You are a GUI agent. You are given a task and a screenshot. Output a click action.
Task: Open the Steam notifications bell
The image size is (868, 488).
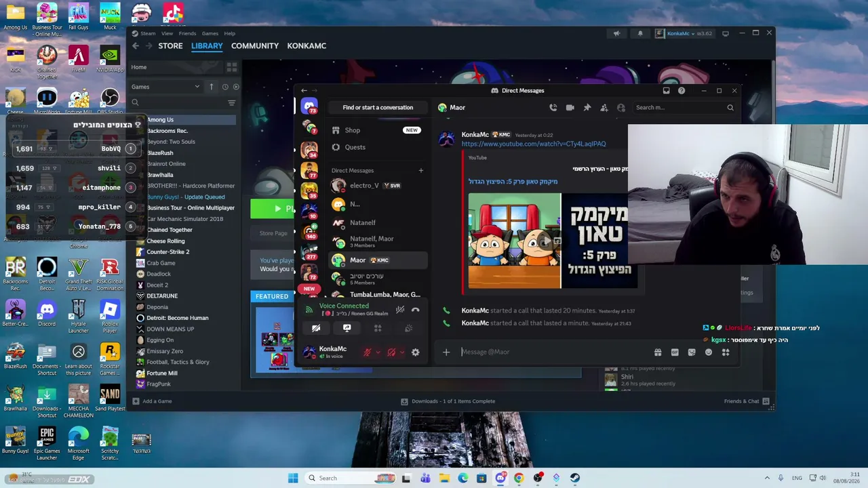(x=640, y=33)
